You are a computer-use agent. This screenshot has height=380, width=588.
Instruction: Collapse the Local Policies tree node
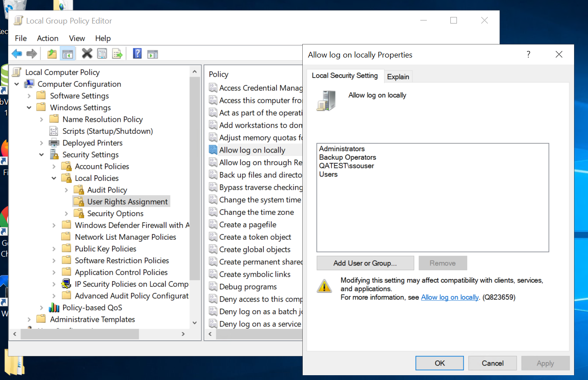[54, 178]
